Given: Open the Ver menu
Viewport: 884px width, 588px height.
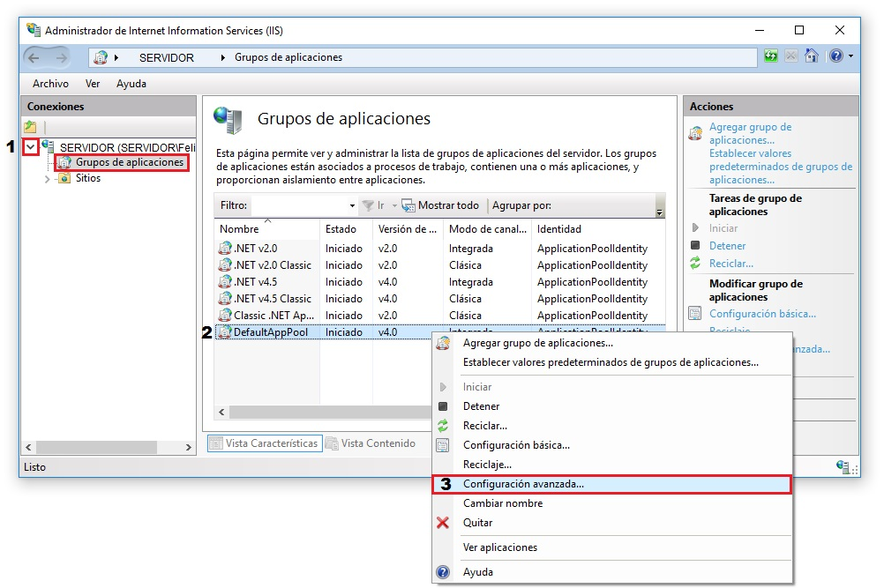Looking at the screenshot, I should 93,84.
